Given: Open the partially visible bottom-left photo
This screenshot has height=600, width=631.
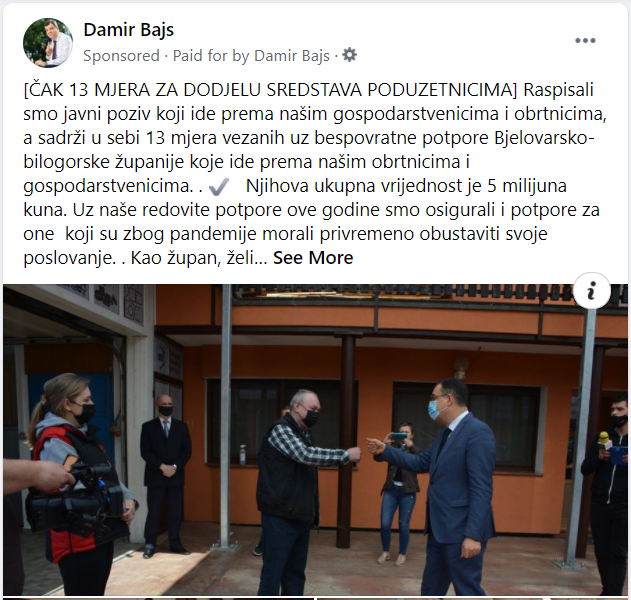Looking at the screenshot, I should click(x=159, y=599).
